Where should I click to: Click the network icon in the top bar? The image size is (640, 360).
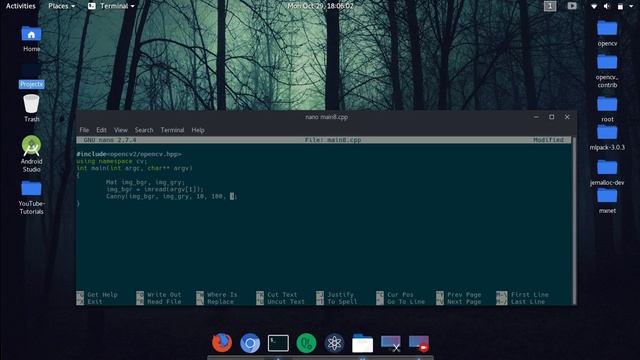(594, 6)
